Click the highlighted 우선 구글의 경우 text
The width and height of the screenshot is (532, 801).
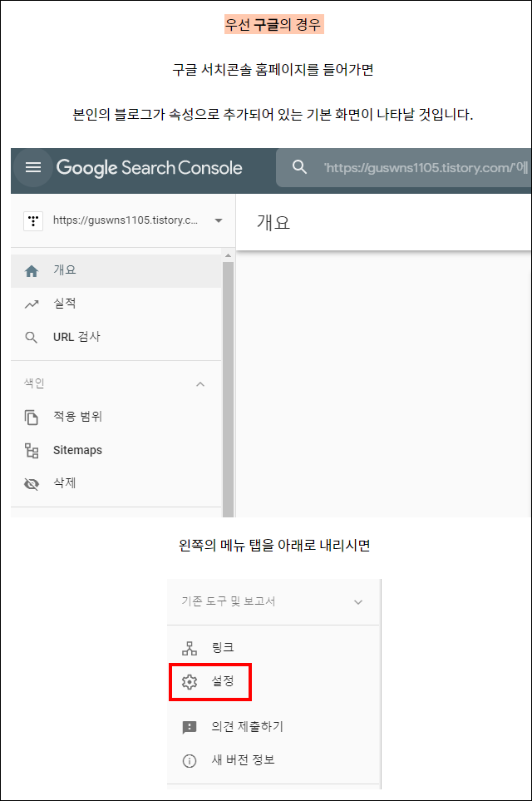273,24
